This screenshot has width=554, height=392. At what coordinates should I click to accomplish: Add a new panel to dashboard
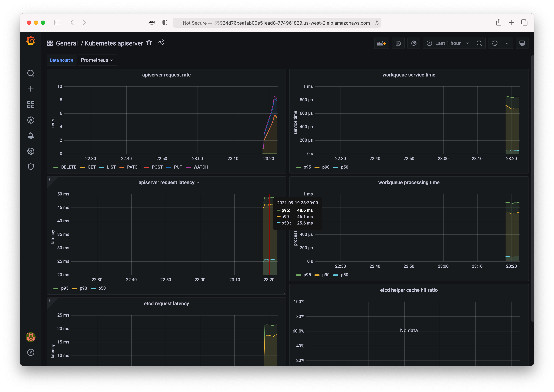click(381, 43)
